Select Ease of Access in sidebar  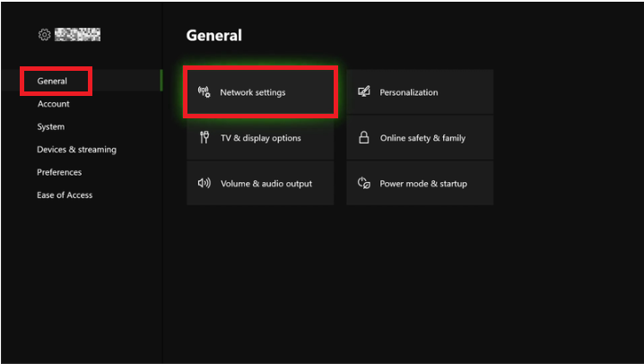[x=65, y=195]
